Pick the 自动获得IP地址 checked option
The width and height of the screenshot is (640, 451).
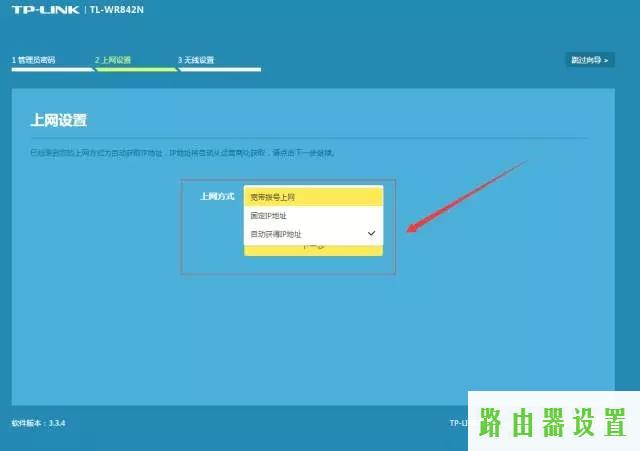[313, 234]
